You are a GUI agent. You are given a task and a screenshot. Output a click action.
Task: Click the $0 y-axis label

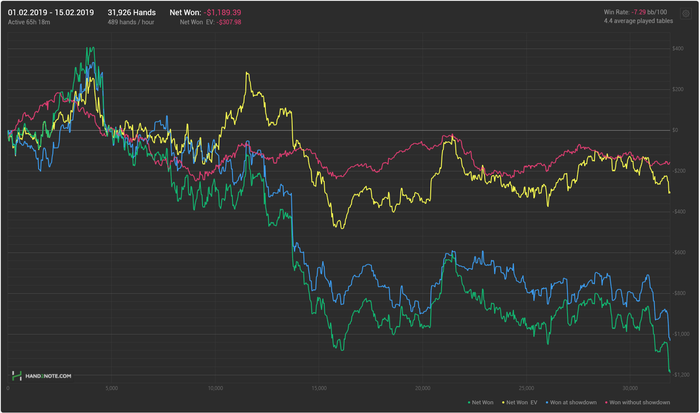(675, 130)
